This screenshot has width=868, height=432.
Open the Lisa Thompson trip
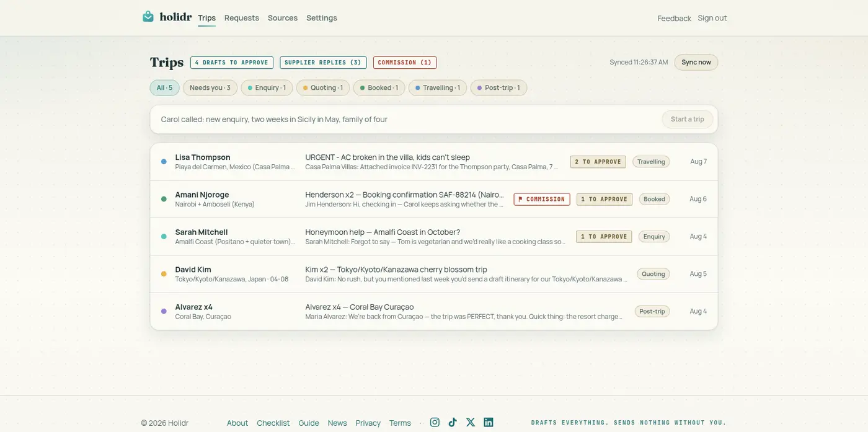tap(434, 162)
